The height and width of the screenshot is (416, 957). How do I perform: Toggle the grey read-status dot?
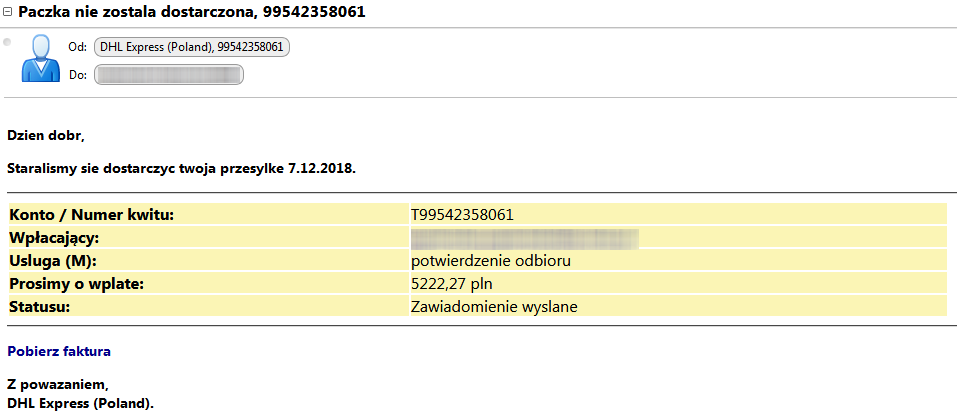click(x=7, y=42)
